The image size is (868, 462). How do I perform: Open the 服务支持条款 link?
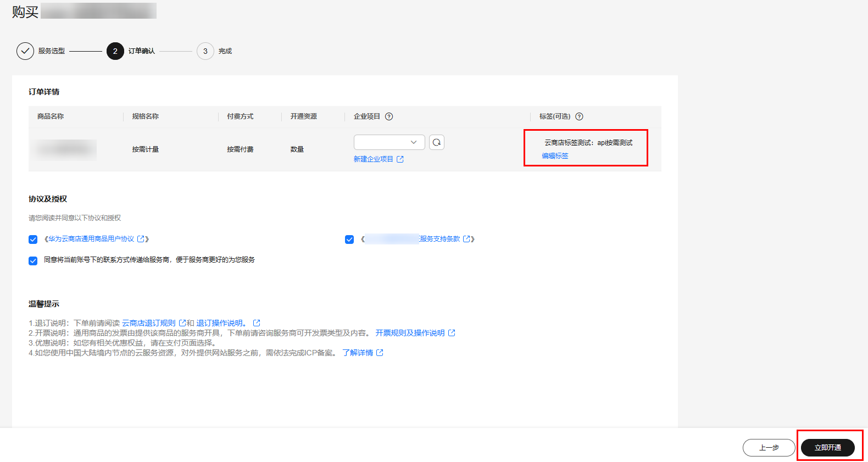(x=439, y=239)
